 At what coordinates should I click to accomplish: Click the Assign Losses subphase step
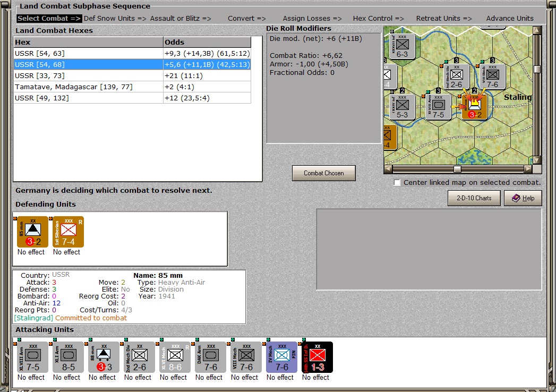pyautogui.click(x=312, y=19)
